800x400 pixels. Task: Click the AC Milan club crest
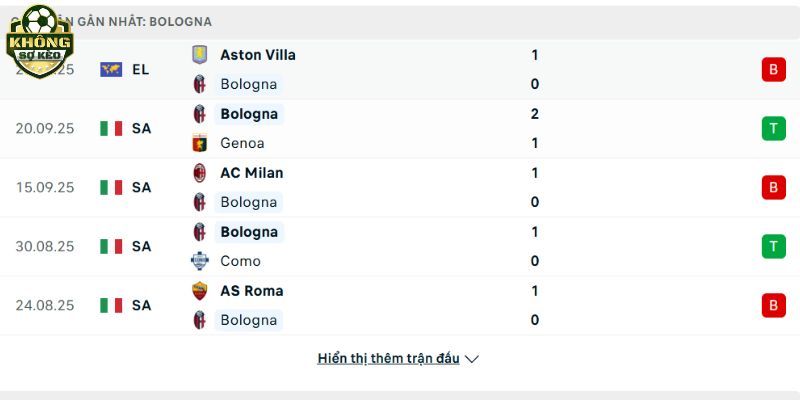point(199,173)
